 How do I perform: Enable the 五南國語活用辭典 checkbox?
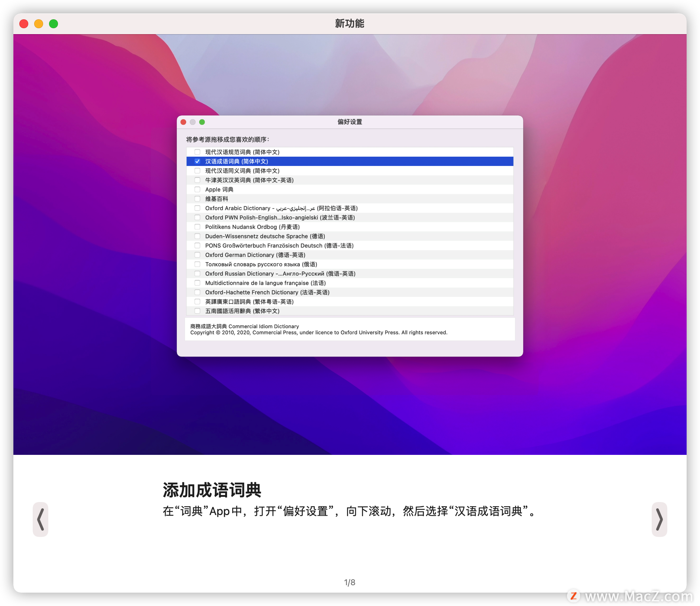197,311
